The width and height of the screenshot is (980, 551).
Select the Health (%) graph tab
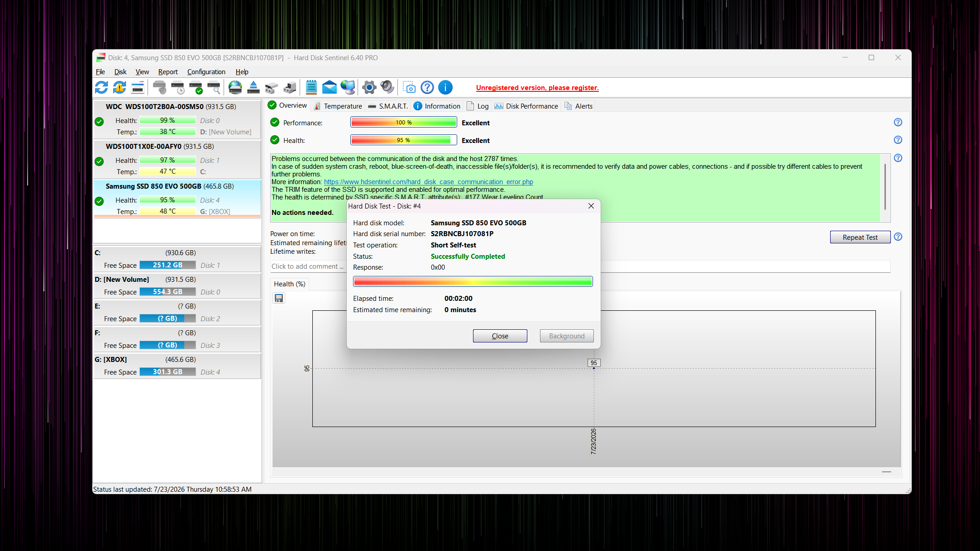[290, 284]
